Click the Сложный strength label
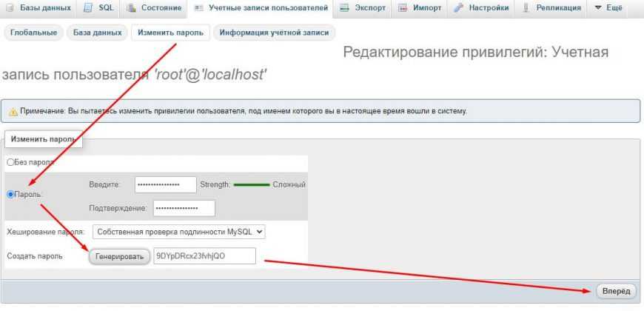The height and width of the screenshot is (311, 644). (x=289, y=185)
